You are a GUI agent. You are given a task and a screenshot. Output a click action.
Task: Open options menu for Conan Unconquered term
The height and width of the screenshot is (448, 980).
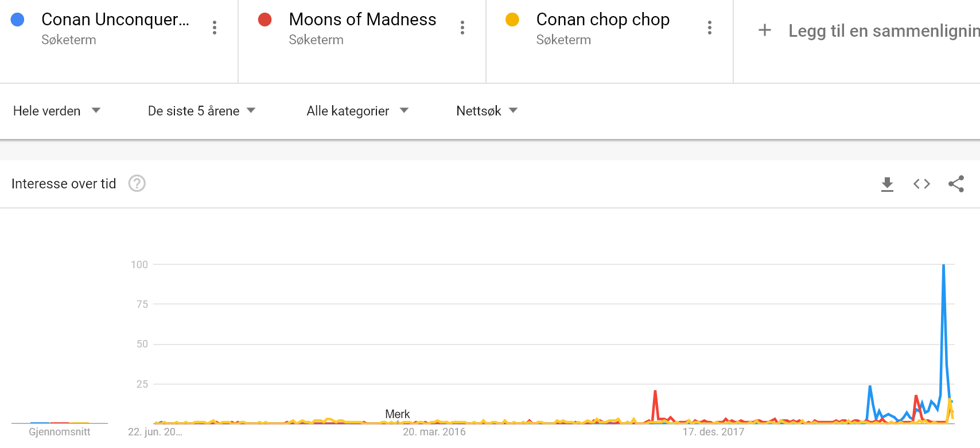click(215, 28)
